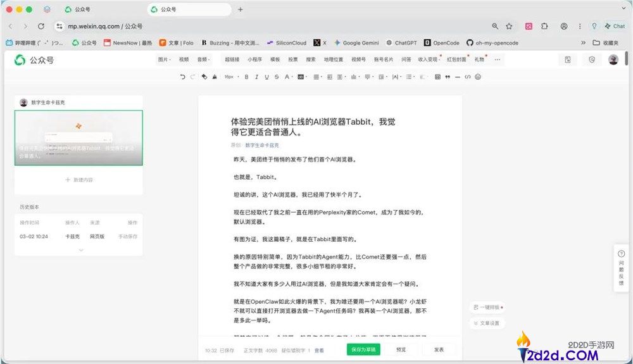Open the emoji picker in the toolbar
Screen dimensions: 633x364
(x=478, y=77)
